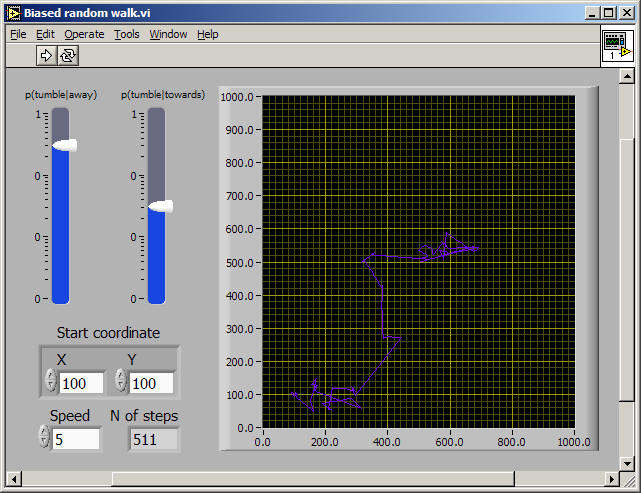The height and width of the screenshot is (493, 641).
Task: Click the Y coordinate increment/decrement stepper
Action: (121, 380)
